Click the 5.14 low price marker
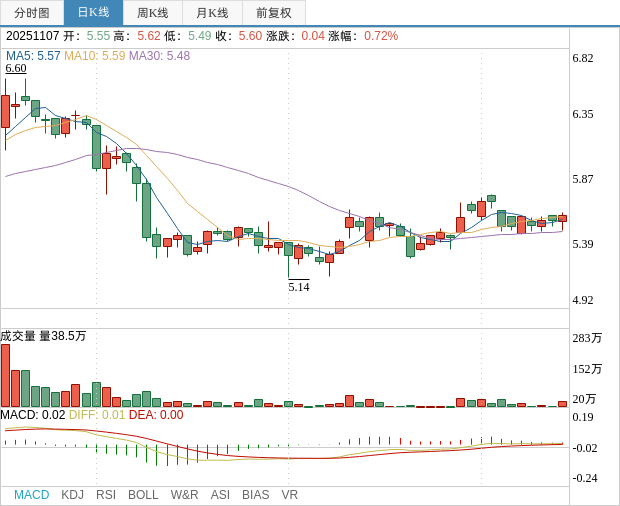Image resolution: width=620 pixels, height=506 pixels. coord(299,286)
